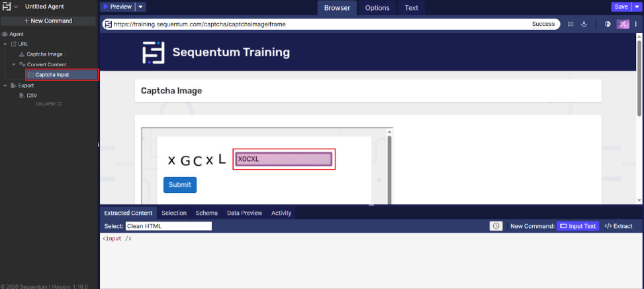Open the Preview dropdown arrow
The image size is (644, 289).
coord(141,7)
